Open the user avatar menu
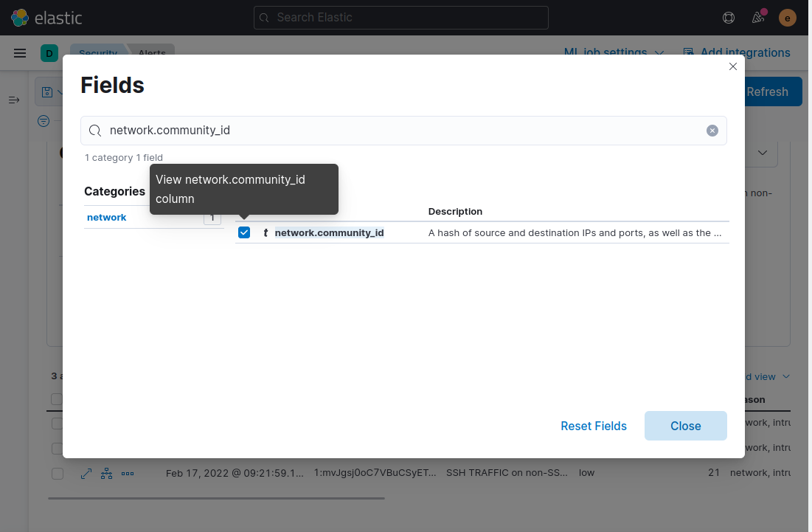The height and width of the screenshot is (532, 812). click(787, 18)
